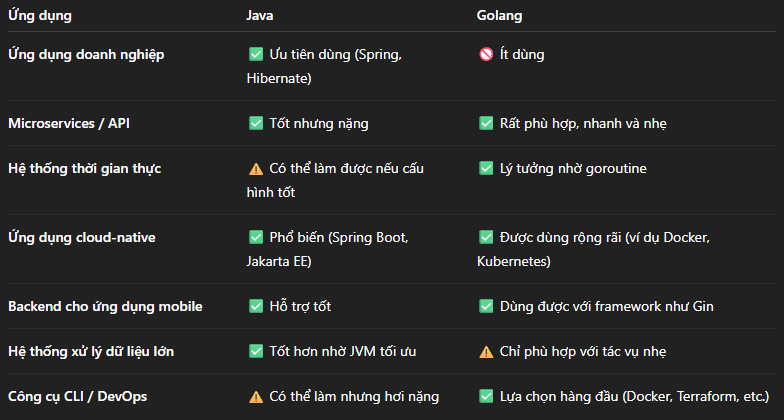The width and height of the screenshot is (784, 420).
Task: Click checkmark icon before "Lý tưởng nhờ goroutine"
Action: click(486, 169)
